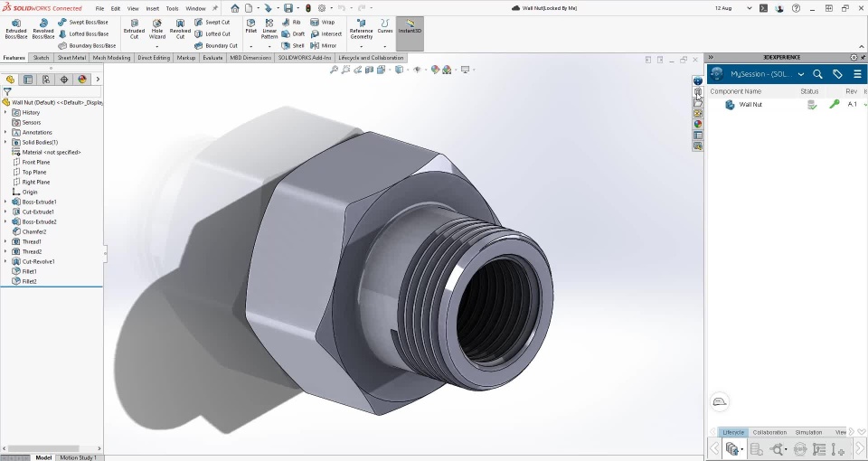Image resolution: width=868 pixels, height=461 pixels.
Task: Switch to the Lifecycle and Collaboration tab
Action: 371,58
